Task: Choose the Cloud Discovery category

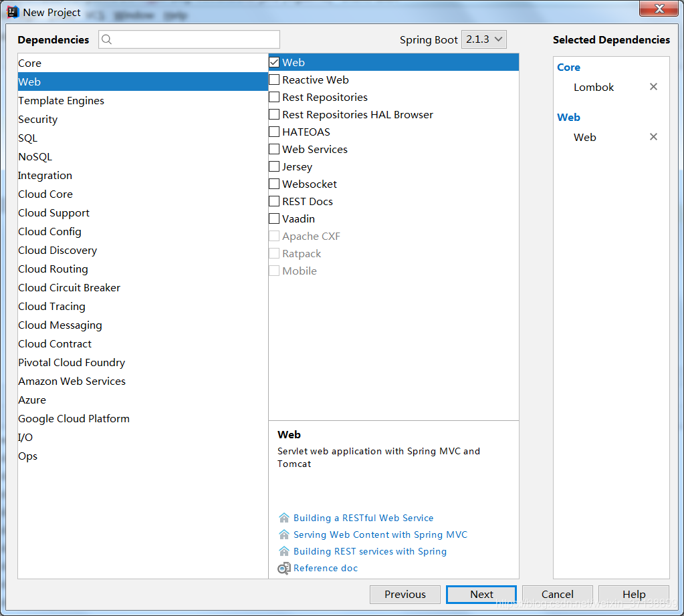Action: click(142, 251)
